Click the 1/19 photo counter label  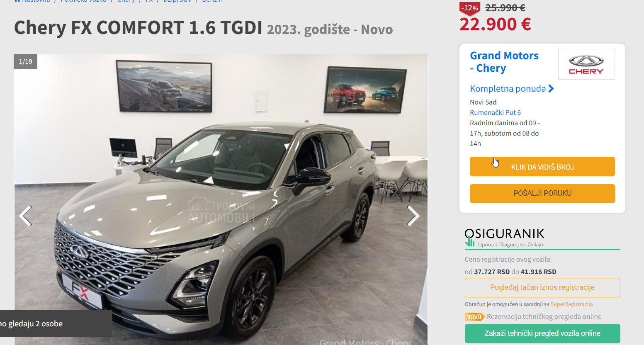click(x=26, y=61)
